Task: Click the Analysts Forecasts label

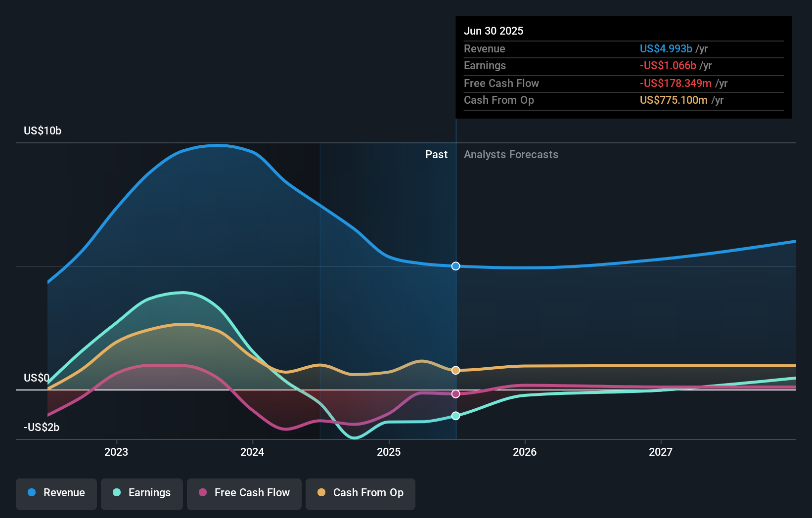Action: [511, 155]
